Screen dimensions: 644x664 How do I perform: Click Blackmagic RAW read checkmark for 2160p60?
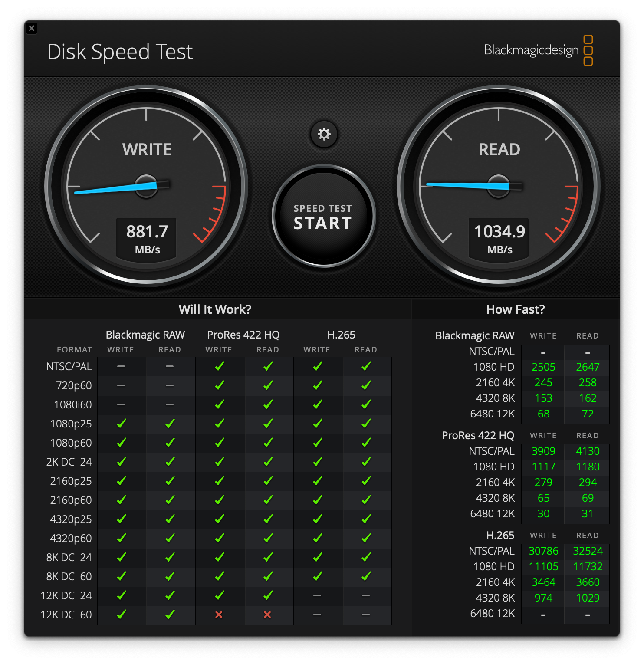point(170,500)
